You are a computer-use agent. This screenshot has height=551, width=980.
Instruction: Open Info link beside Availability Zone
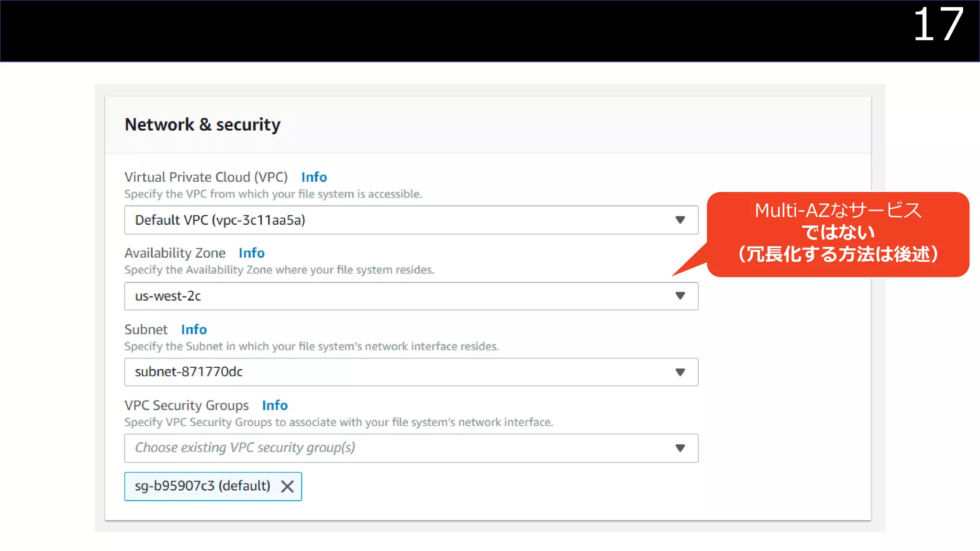coord(251,253)
